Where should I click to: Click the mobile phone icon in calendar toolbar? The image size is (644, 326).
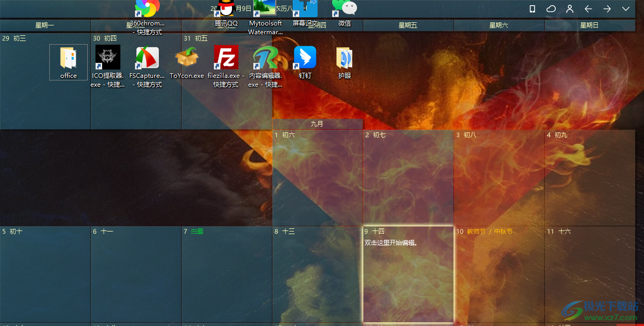(x=532, y=9)
